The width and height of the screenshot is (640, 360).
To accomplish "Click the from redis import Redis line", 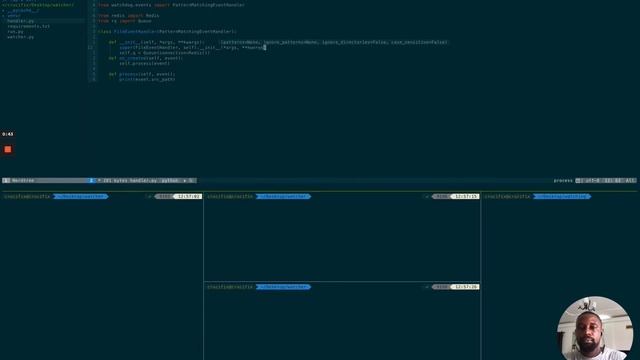I will click(129, 16).
